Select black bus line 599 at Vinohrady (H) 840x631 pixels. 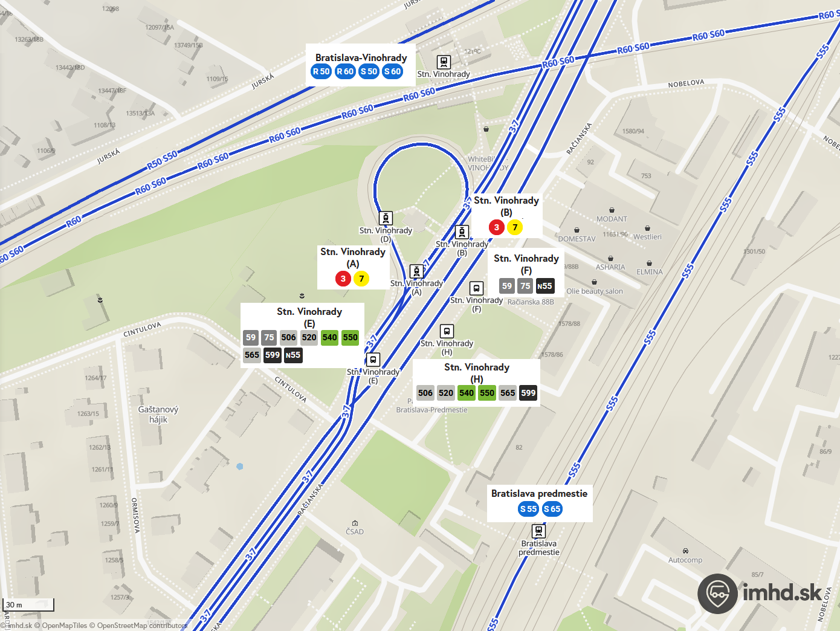pyautogui.click(x=528, y=393)
